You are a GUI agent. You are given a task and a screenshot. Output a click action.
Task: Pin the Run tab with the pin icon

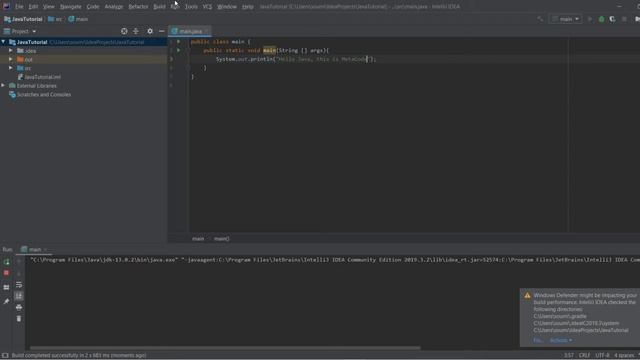pos(6,301)
